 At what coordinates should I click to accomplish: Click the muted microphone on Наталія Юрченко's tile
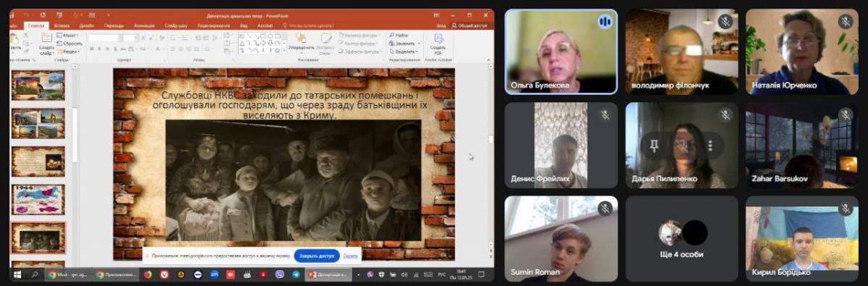[846, 22]
